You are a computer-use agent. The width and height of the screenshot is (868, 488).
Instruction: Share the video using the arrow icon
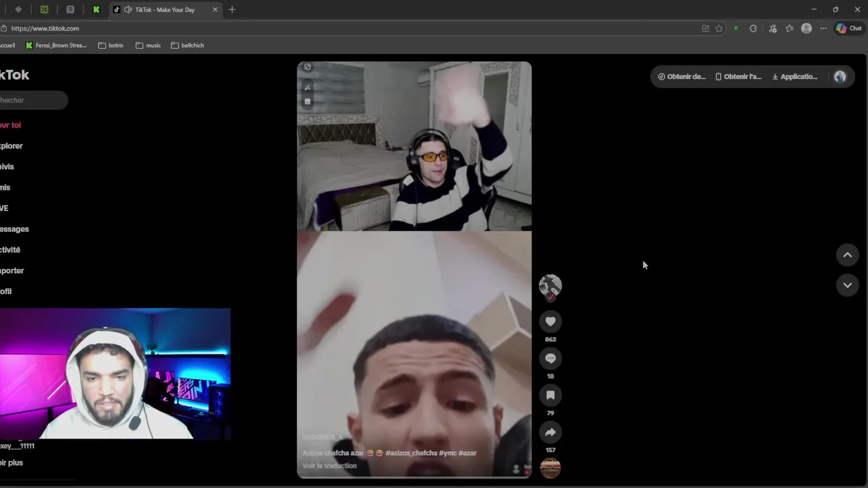click(551, 432)
